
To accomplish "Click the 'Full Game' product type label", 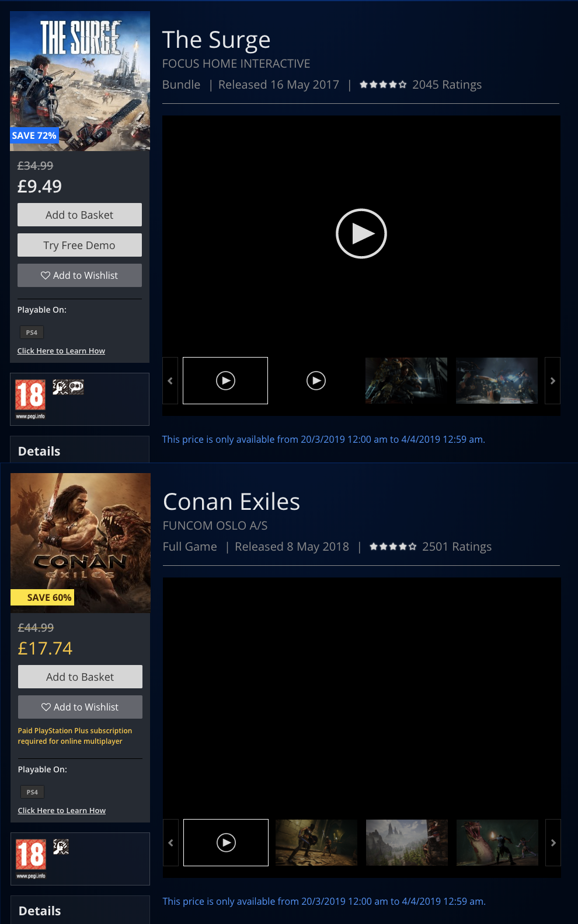I will tap(190, 547).
